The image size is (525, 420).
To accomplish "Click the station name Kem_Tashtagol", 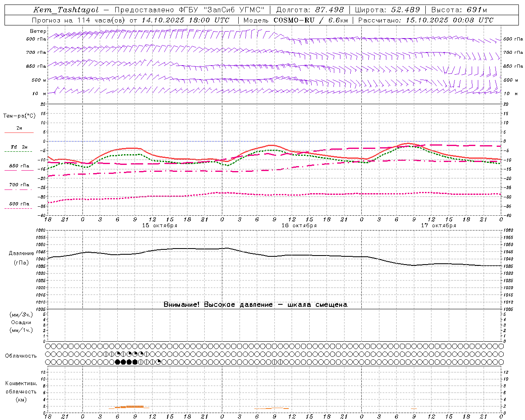I will pyautogui.click(x=66, y=10).
